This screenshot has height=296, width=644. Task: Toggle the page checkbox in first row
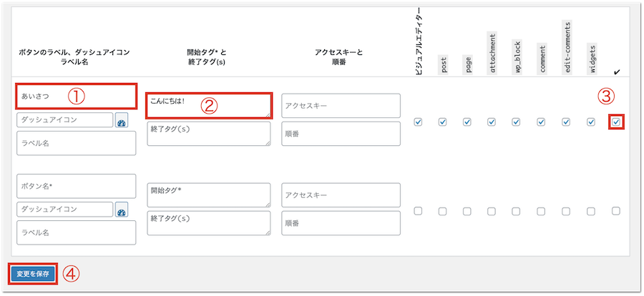point(467,122)
